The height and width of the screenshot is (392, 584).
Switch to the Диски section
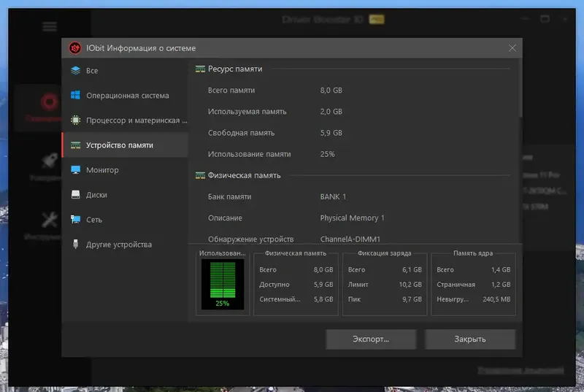click(125, 195)
